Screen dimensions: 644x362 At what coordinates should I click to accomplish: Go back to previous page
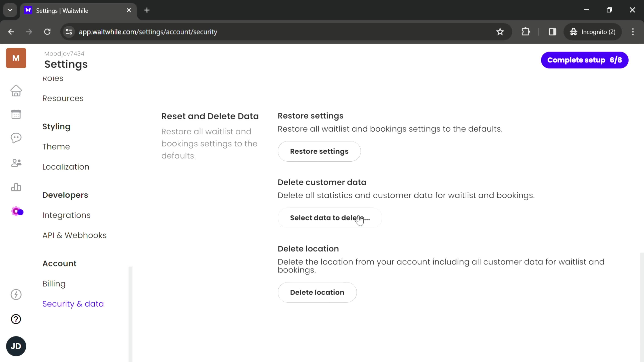11,32
